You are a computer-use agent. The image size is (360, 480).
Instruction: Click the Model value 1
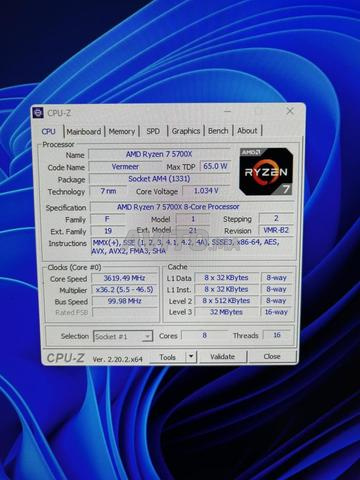tap(193, 219)
